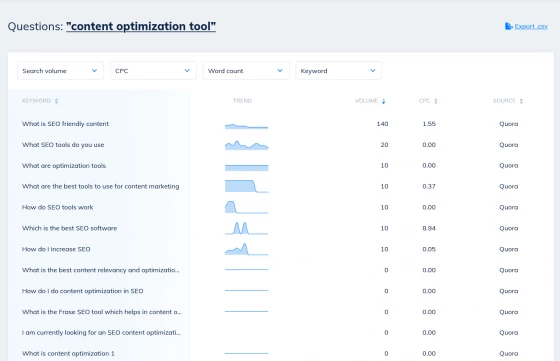This screenshot has height=361, width=560.
Task: Click Quora source for "How do SEO tools work"
Action: pyautogui.click(x=509, y=207)
